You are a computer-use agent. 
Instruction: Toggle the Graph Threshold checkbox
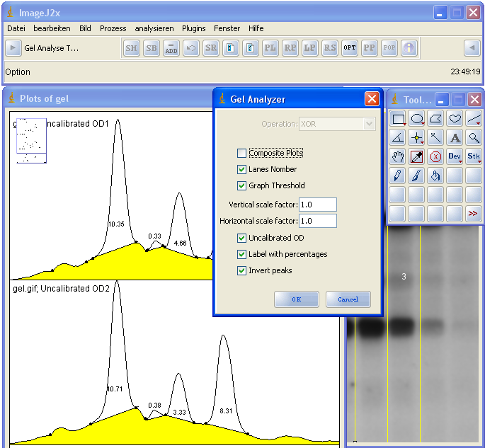pos(241,185)
